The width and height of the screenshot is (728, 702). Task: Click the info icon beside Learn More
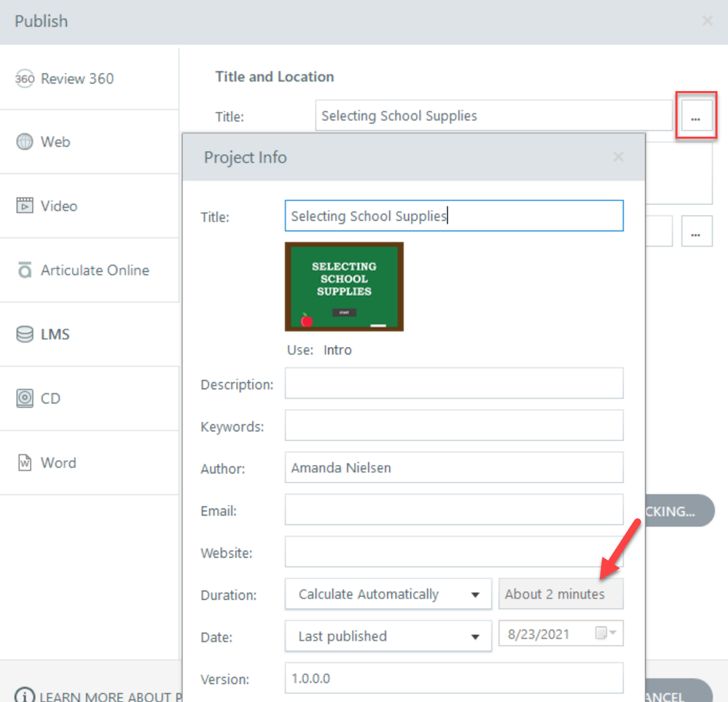click(x=25, y=695)
